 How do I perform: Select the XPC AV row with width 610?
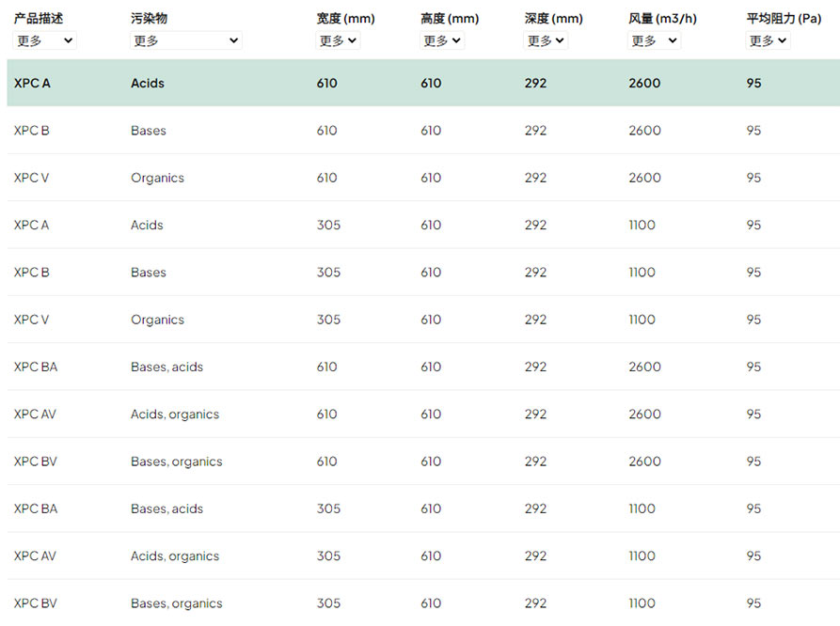(x=423, y=414)
